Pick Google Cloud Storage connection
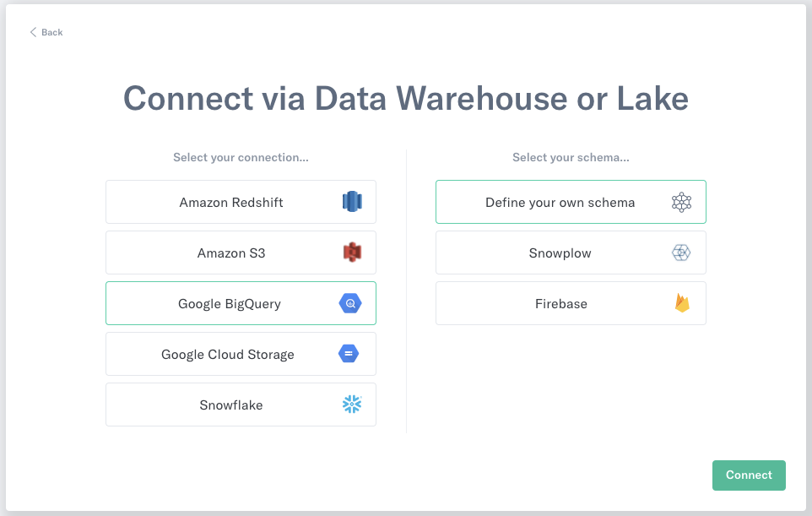 pos(241,354)
